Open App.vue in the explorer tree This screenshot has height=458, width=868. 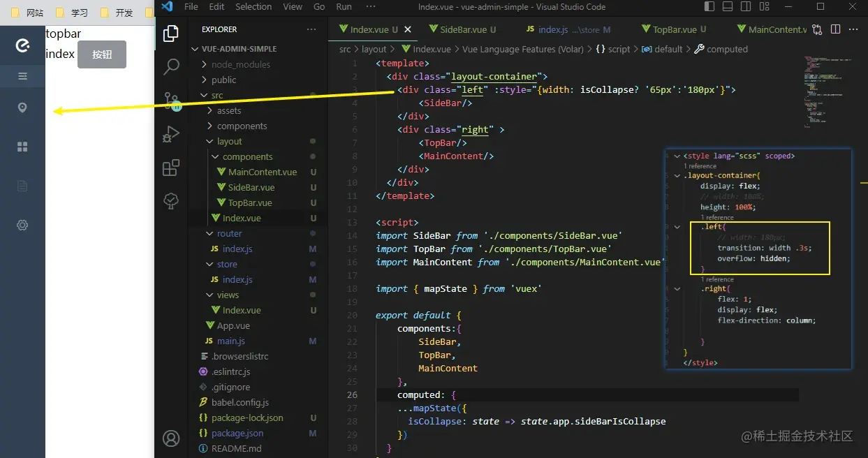point(233,325)
